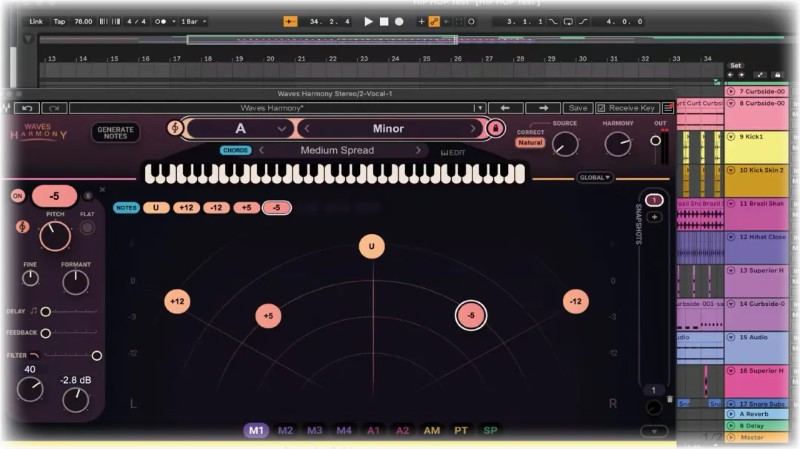
Task: Toggle the key lock icon
Action: click(x=495, y=128)
